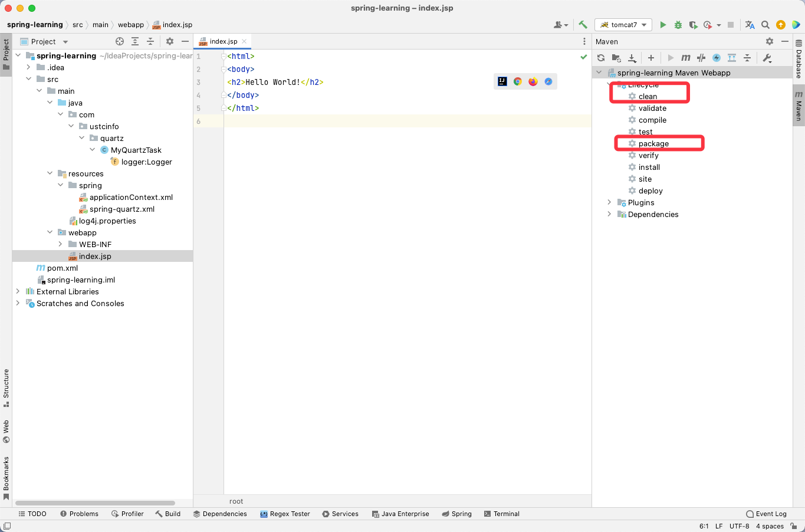Expand Scratches and Consoles node
This screenshot has width=805, height=532.
tap(18, 303)
